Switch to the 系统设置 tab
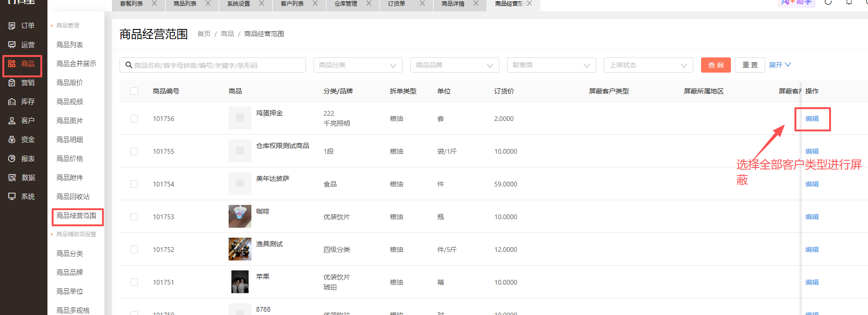The height and width of the screenshot is (315, 868). coord(239,3)
